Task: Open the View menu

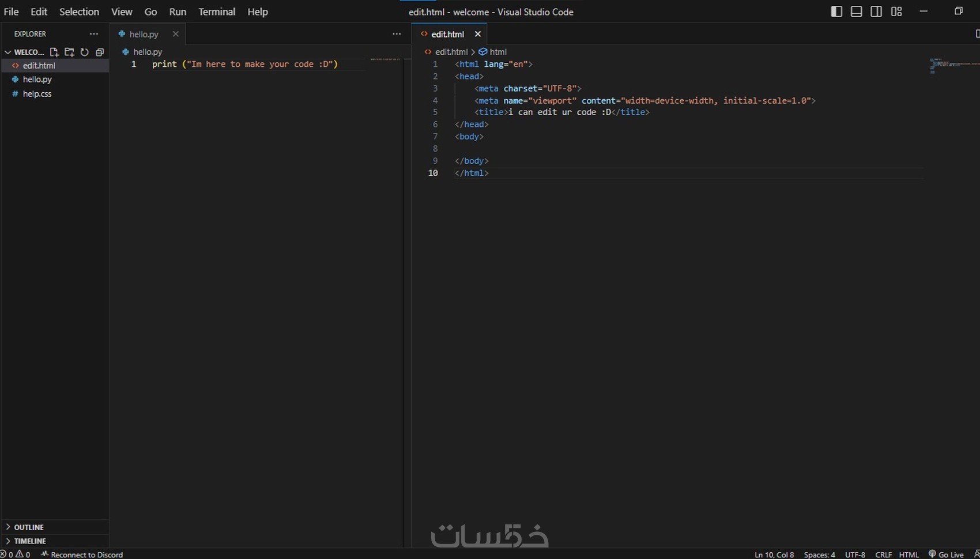Action: [122, 12]
